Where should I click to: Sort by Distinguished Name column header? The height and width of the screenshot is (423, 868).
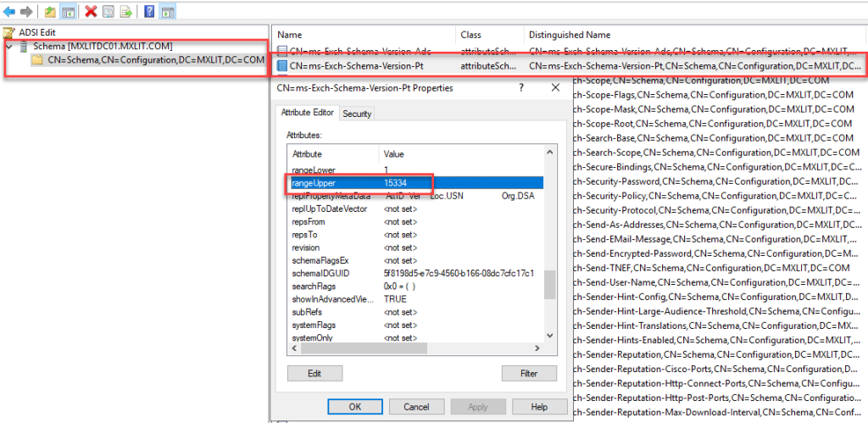[568, 35]
